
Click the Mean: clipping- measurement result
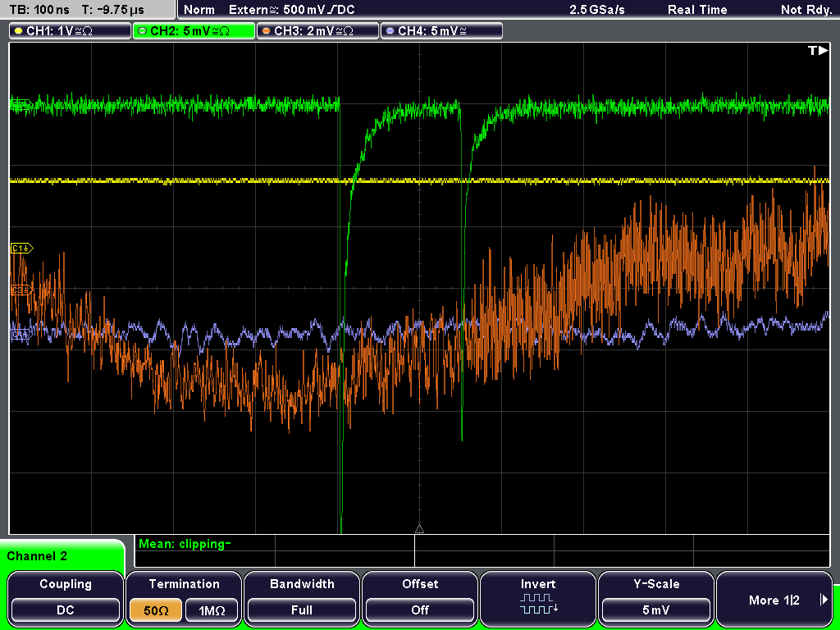pos(185,544)
